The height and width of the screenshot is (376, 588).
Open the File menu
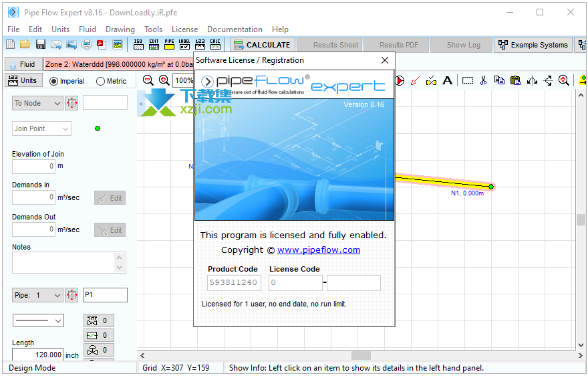pyautogui.click(x=13, y=29)
